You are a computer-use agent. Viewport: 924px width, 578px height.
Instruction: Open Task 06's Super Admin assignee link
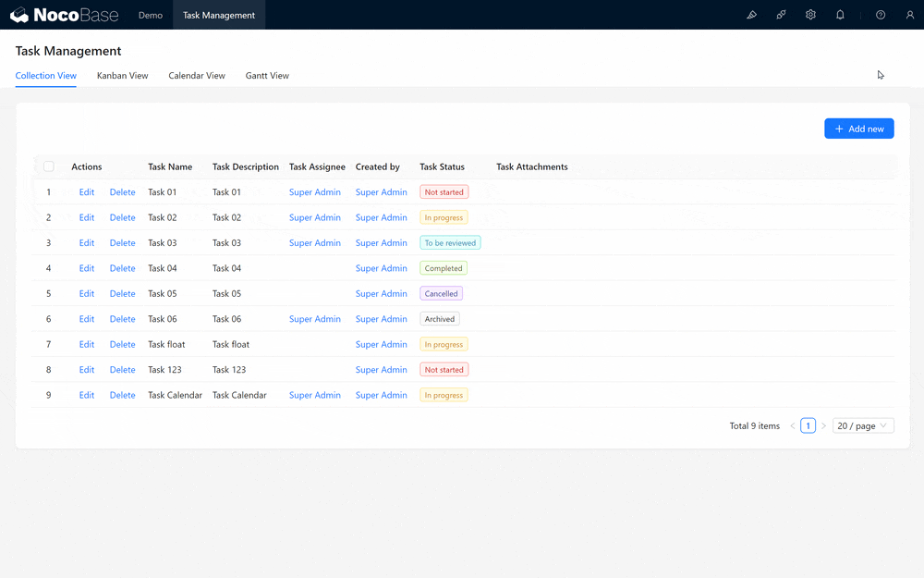pos(315,319)
